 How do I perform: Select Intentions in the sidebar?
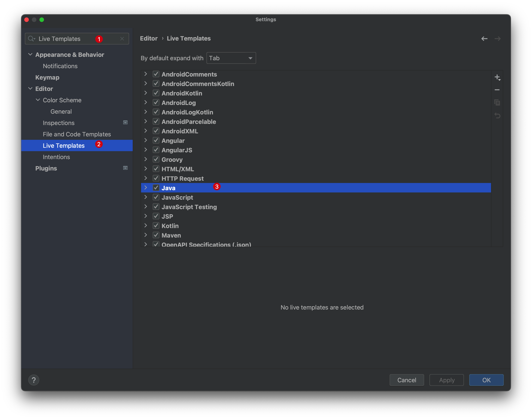[x=56, y=156]
